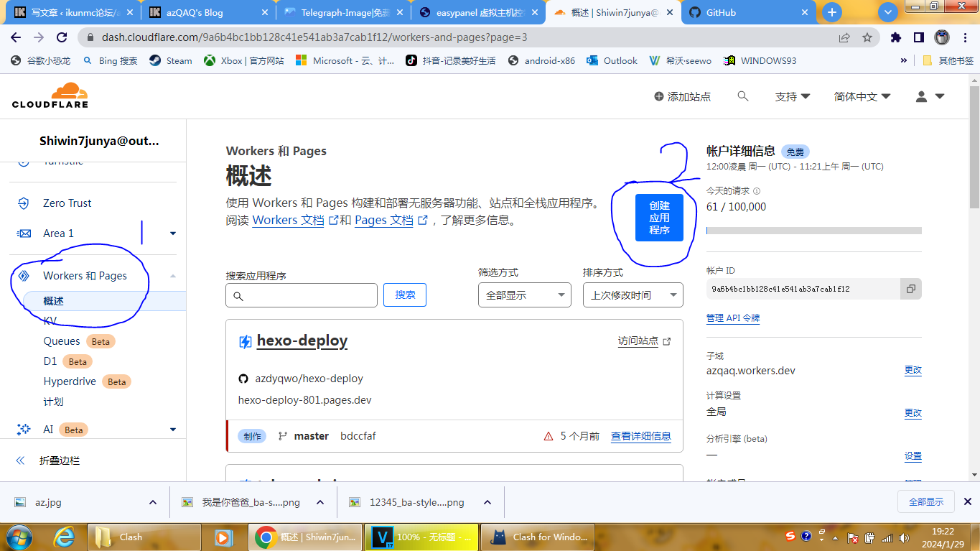
Task: Open the Chrome extensions puzzle icon
Action: [895, 37]
